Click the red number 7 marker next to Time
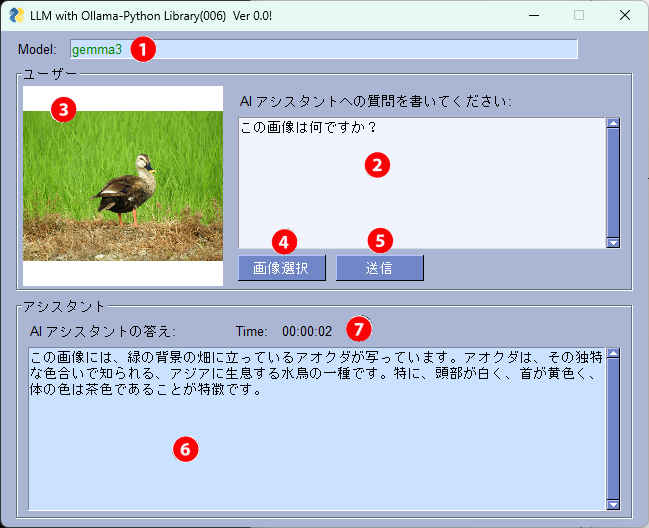Screen dimensions: 649x528 [x=359, y=328]
